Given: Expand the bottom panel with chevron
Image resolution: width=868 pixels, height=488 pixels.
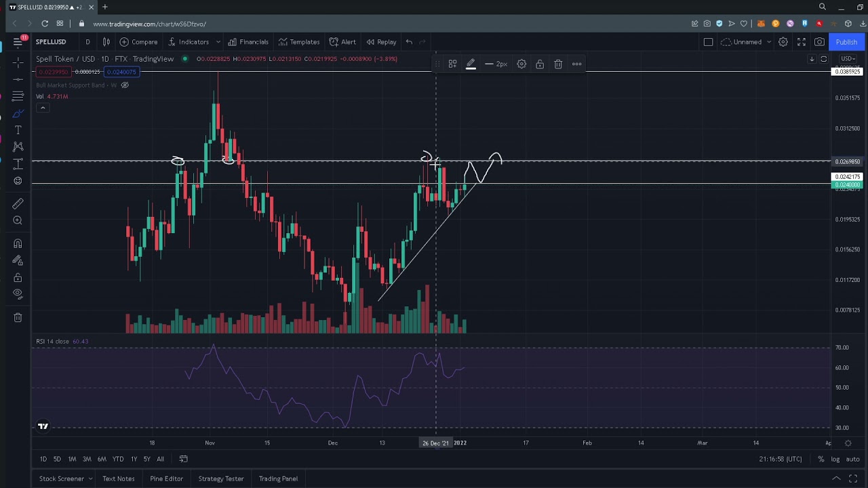Looking at the screenshot, I should (836, 479).
